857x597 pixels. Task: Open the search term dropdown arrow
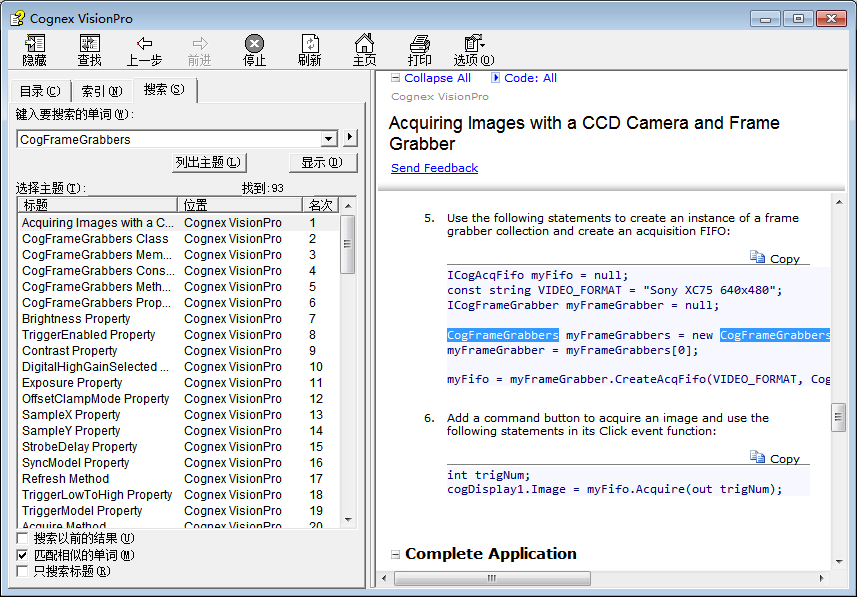pos(328,139)
